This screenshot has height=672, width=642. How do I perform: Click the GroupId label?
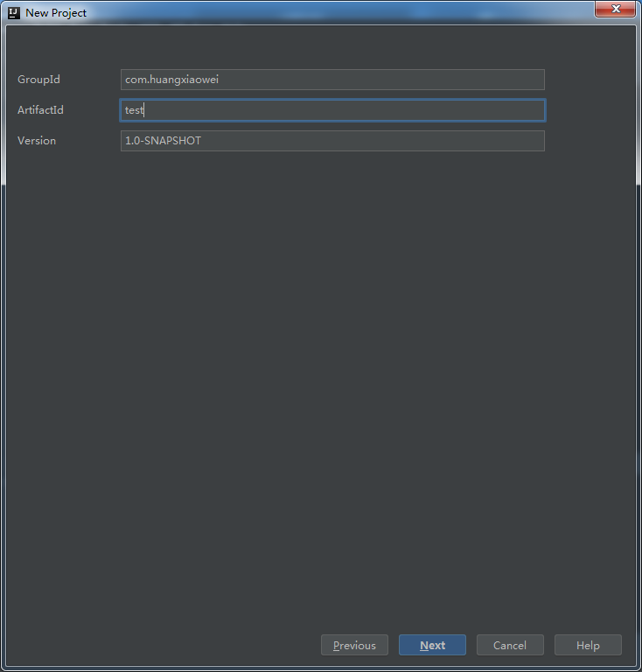pos(38,80)
